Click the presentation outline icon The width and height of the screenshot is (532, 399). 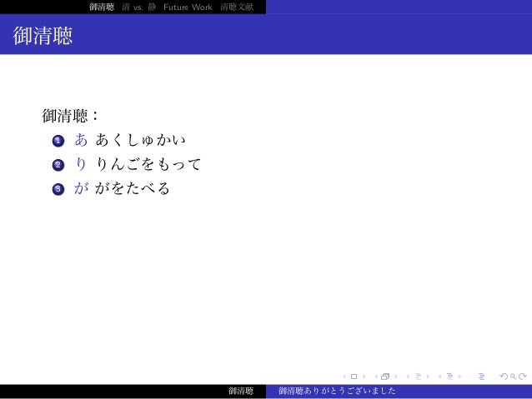(x=481, y=377)
